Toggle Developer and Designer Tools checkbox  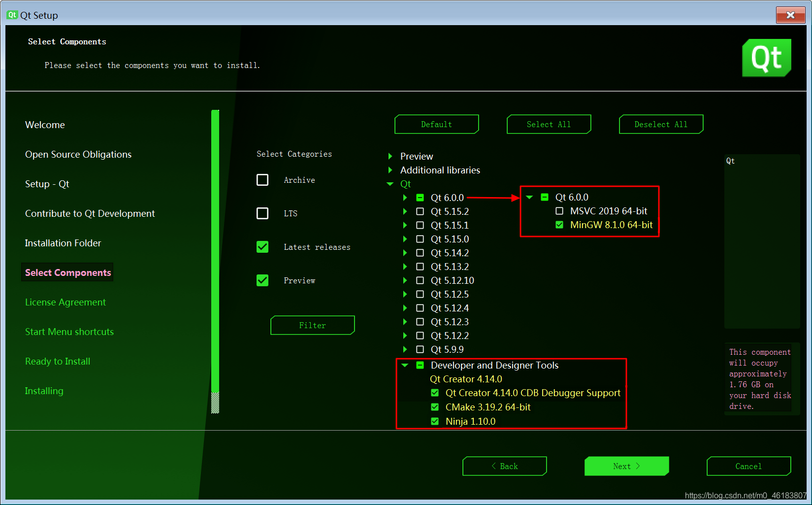[420, 365]
